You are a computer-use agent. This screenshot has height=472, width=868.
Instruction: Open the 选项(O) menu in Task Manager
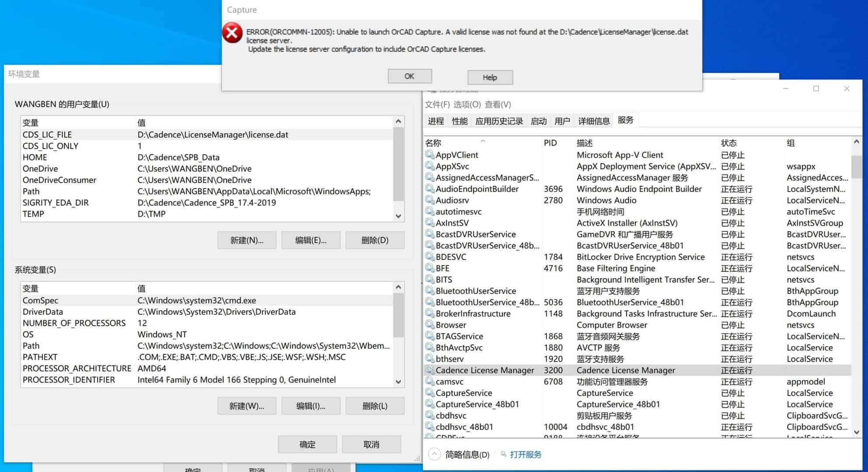coord(467,104)
